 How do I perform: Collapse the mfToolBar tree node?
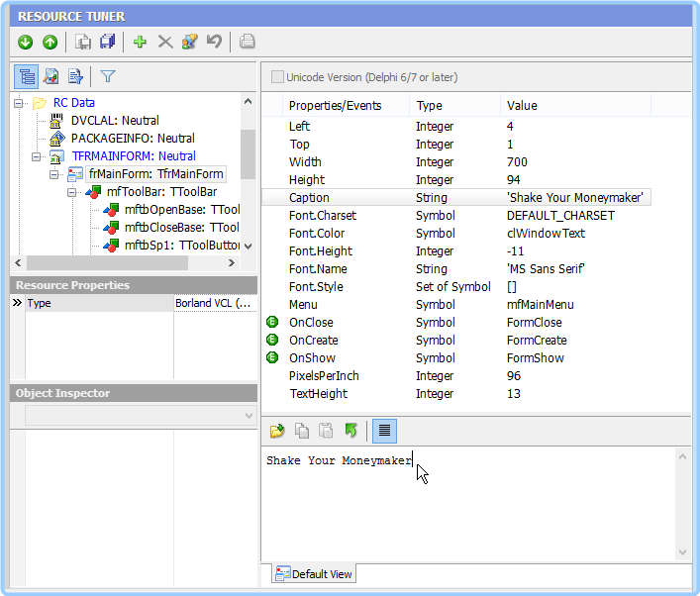click(72, 192)
